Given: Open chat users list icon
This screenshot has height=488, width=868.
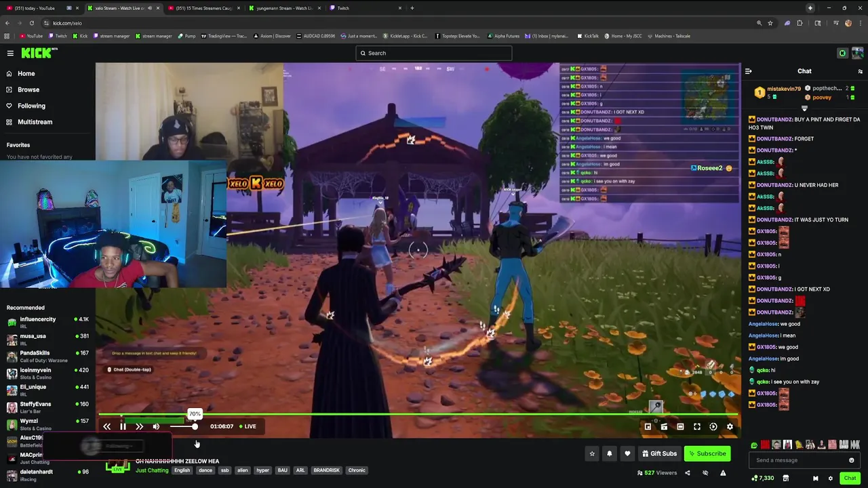Looking at the screenshot, I should [860, 71].
